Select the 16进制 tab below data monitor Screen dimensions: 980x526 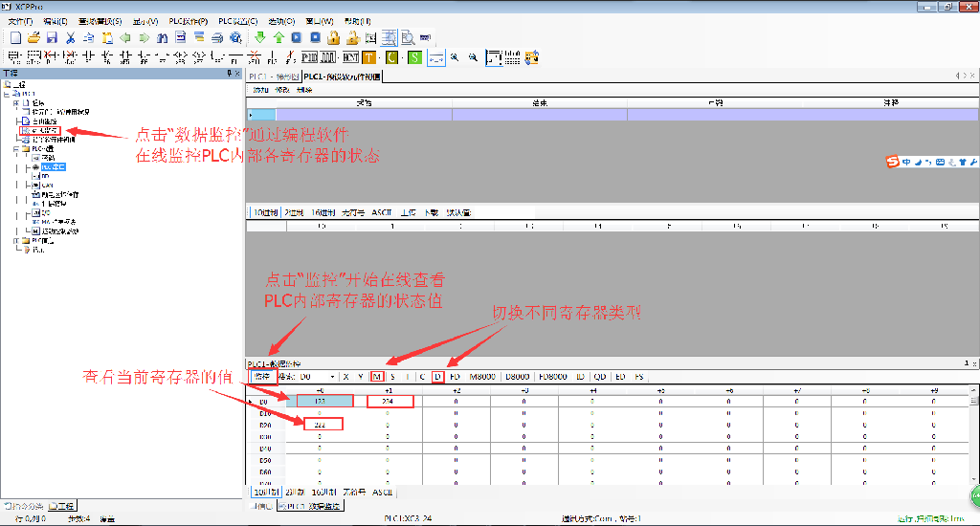pyautogui.click(x=323, y=493)
